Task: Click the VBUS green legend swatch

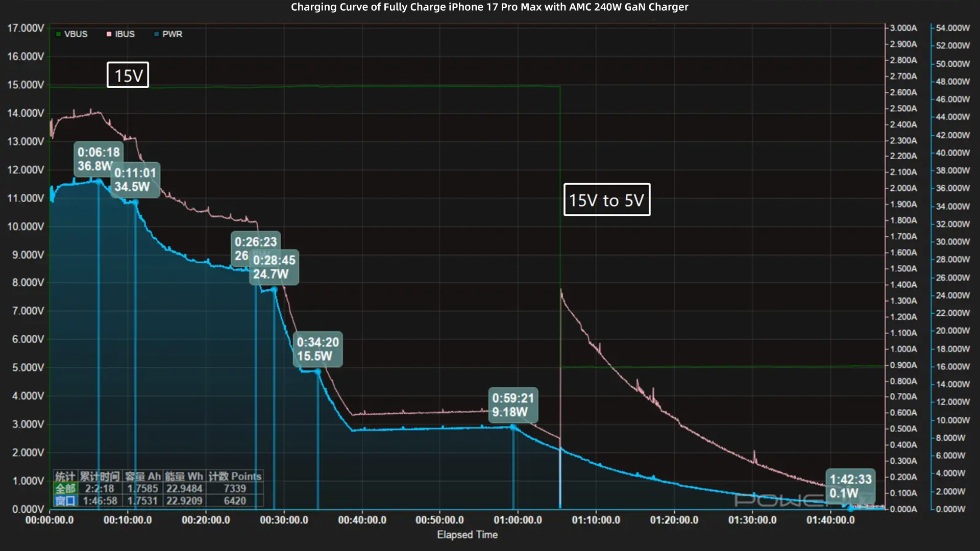Action: click(x=58, y=34)
